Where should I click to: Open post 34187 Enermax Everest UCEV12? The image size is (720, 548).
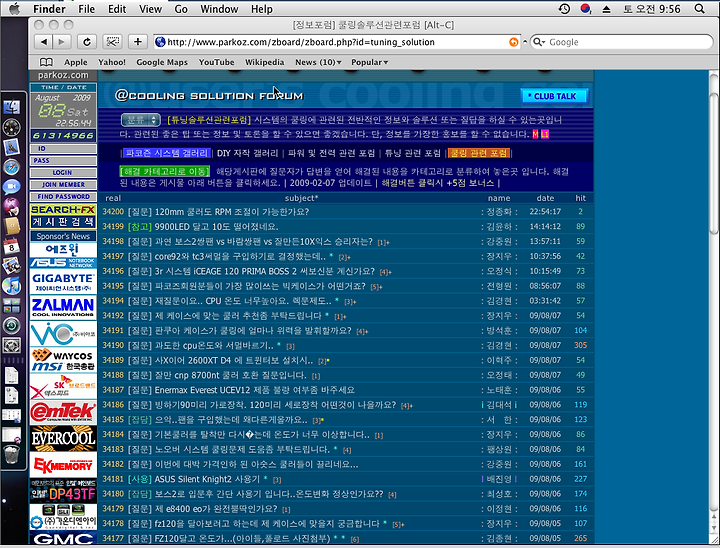tap(254, 390)
